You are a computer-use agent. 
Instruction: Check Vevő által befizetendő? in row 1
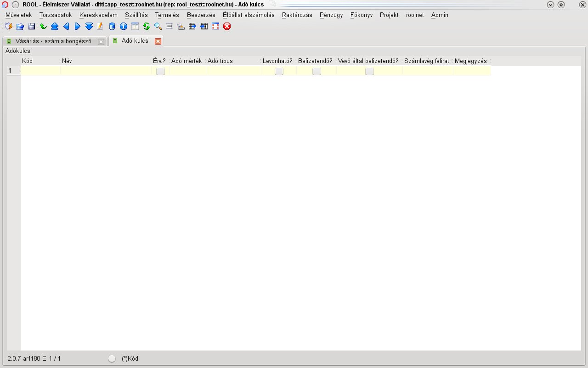(369, 71)
